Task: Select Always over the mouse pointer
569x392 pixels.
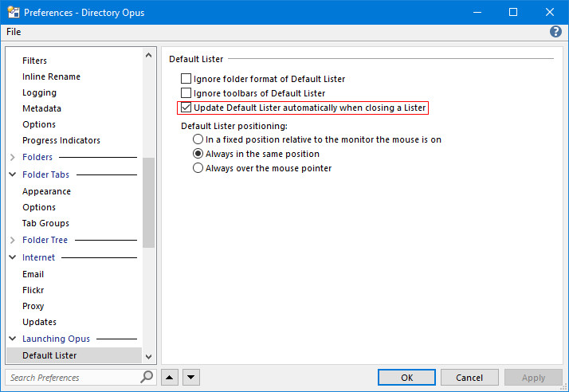Action: (198, 168)
